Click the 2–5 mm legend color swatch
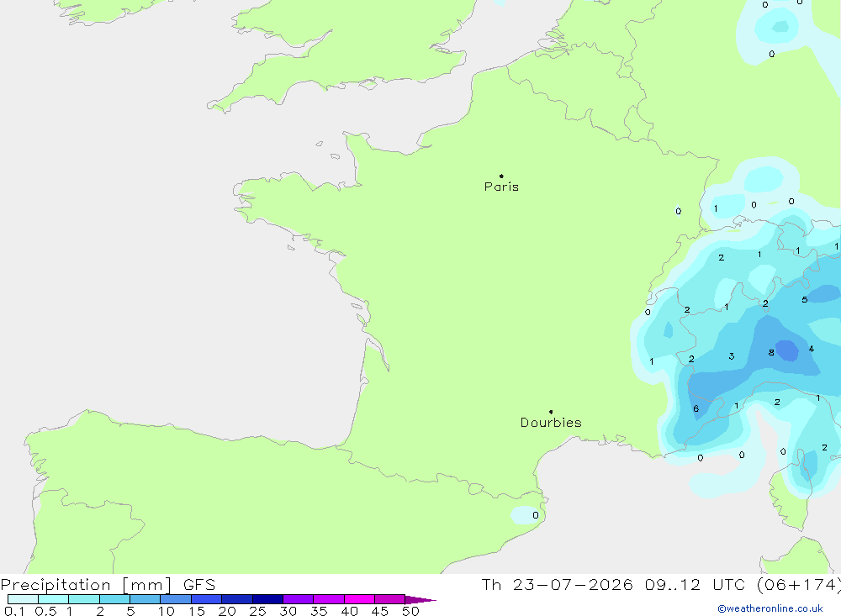The width and height of the screenshot is (841, 616). [114, 599]
